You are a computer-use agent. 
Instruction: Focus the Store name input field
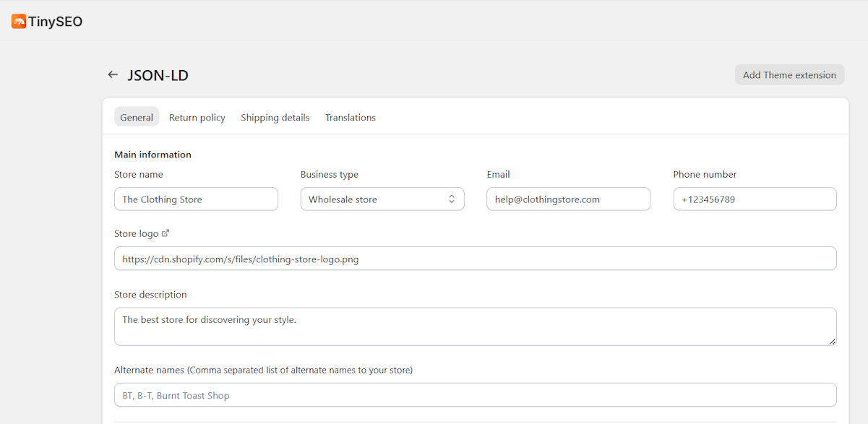click(196, 199)
